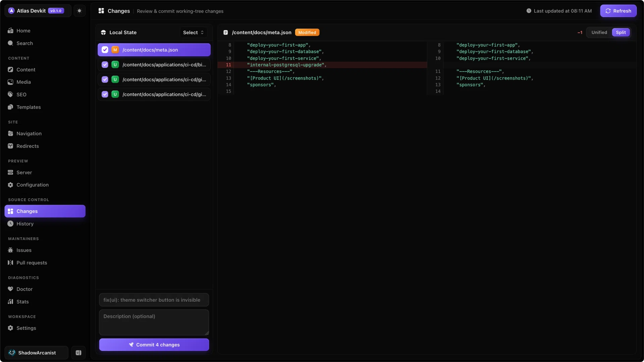Toggle the light/dark theme switcher
Image resolution: width=644 pixels, height=362 pixels.
(79, 11)
